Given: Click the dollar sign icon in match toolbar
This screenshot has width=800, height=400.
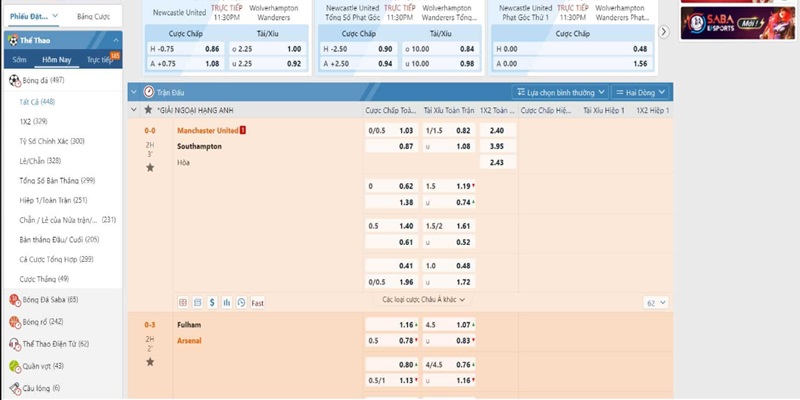Looking at the screenshot, I should click(x=212, y=303).
